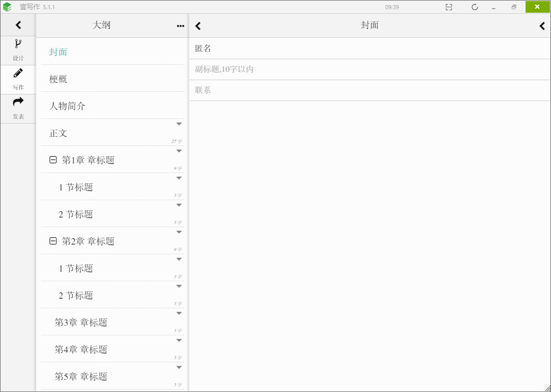Click the fullscreen icon in the title bar

(449, 7)
